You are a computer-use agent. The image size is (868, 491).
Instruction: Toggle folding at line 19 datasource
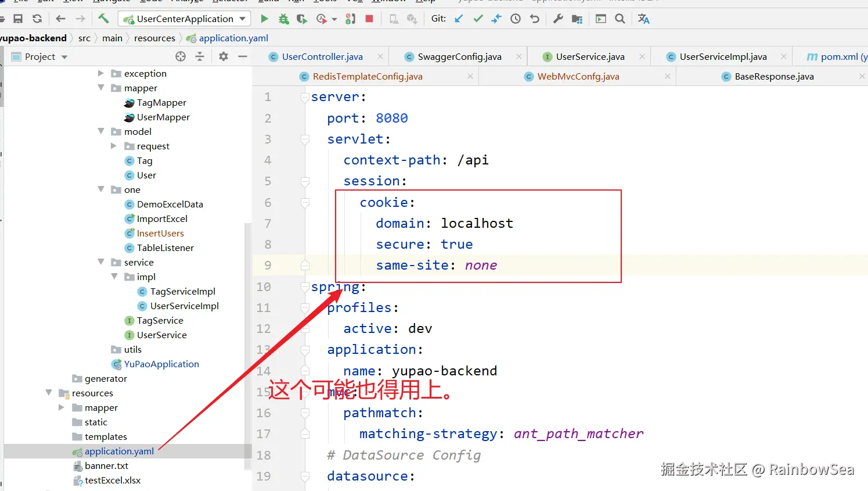pyautogui.click(x=305, y=476)
